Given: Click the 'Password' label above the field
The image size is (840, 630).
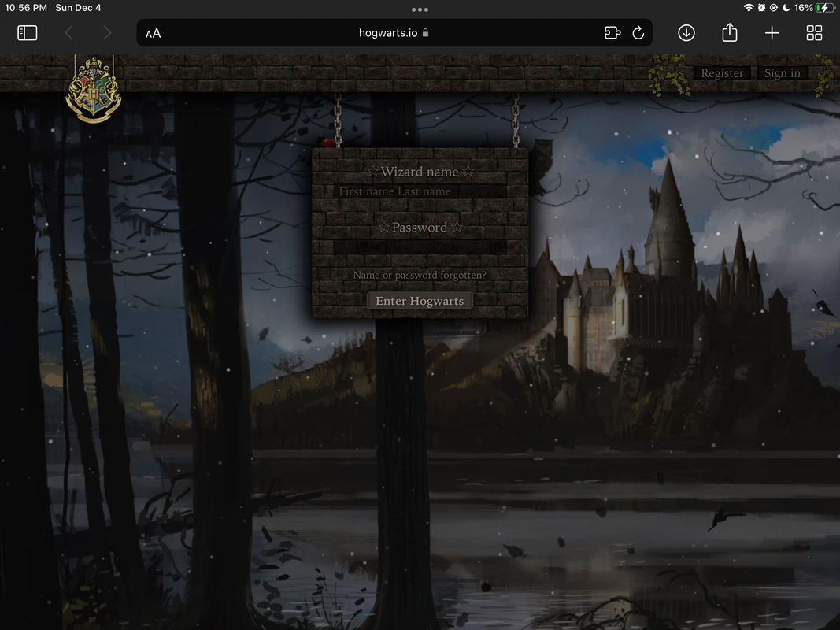Looking at the screenshot, I should coord(420,227).
